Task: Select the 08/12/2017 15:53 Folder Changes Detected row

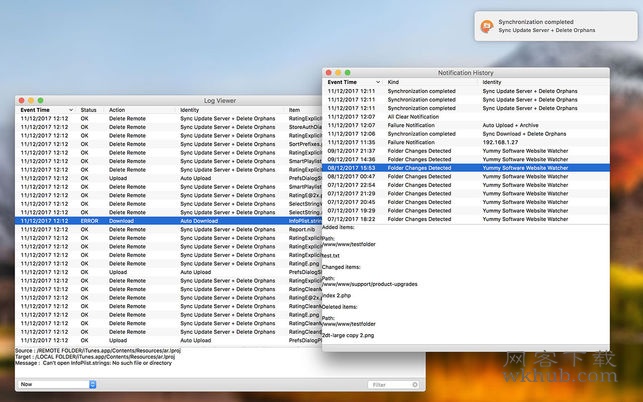Action: (x=465, y=168)
